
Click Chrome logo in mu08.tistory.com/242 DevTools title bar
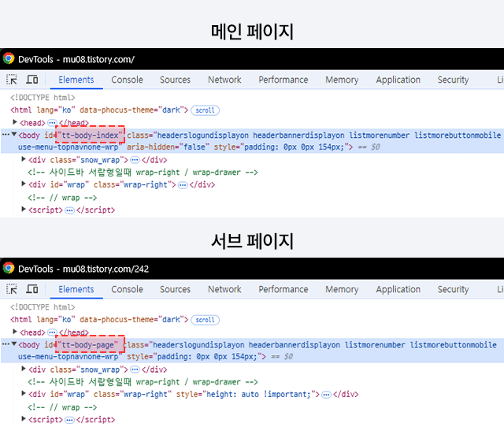point(9,268)
